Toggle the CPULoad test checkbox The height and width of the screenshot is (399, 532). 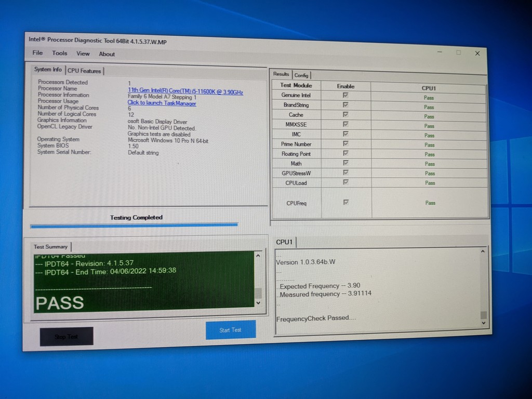345,182
